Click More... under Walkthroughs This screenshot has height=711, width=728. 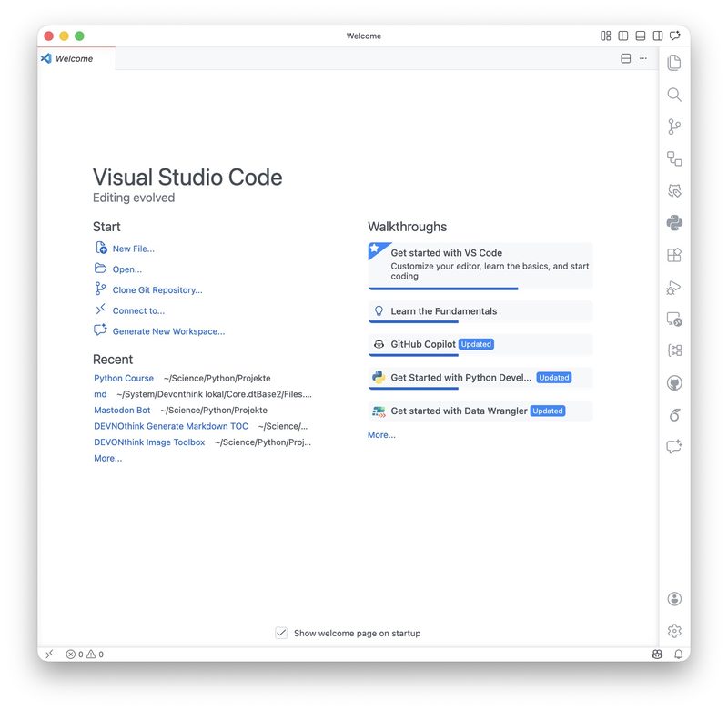tap(381, 435)
